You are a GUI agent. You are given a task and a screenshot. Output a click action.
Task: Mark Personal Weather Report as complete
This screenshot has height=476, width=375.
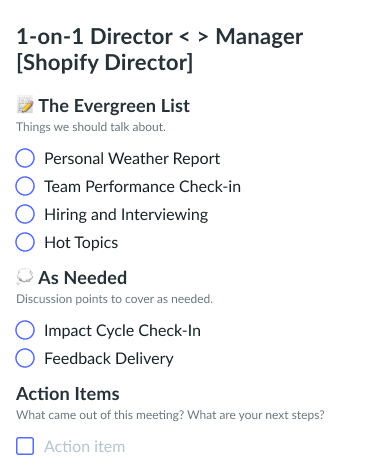25,158
